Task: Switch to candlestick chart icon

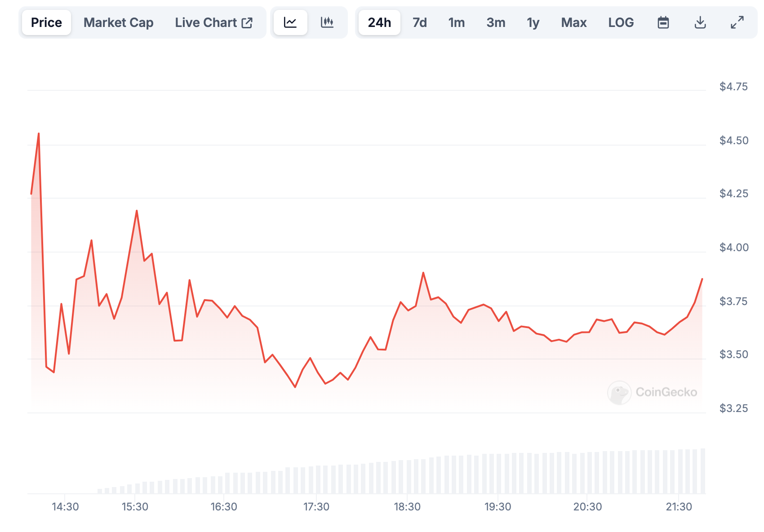Action: 327,22
